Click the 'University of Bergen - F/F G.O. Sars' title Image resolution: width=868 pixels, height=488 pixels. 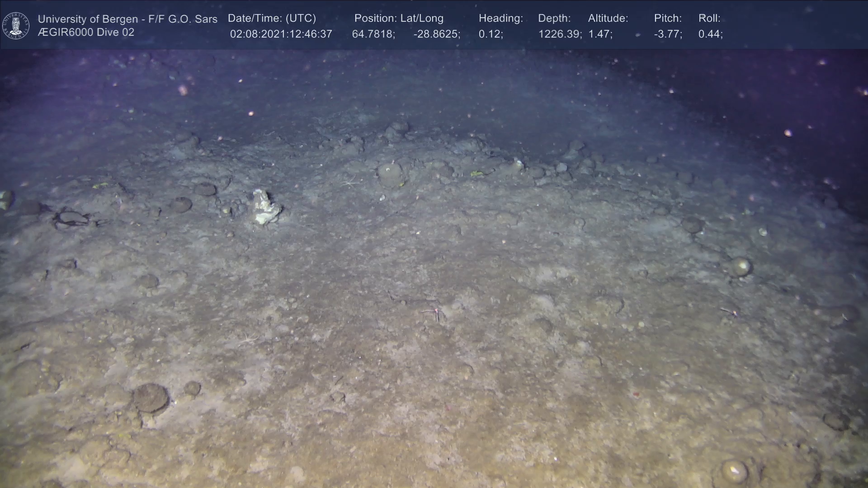click(127, 19)
